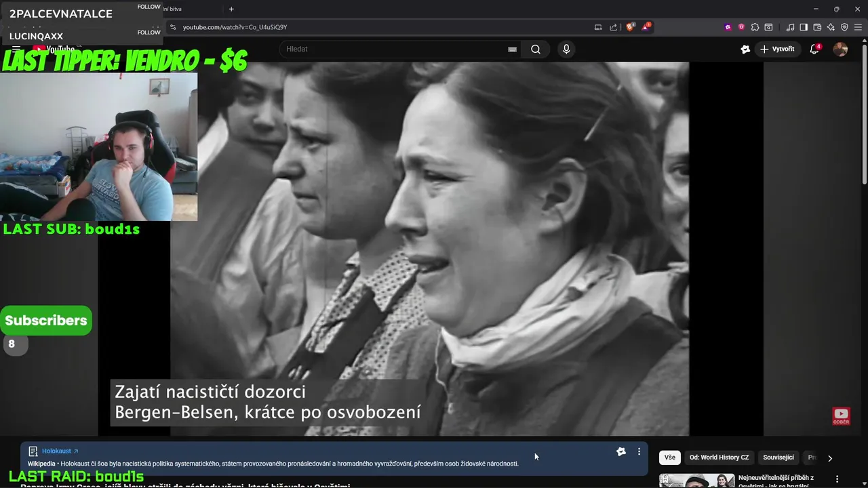Toggle the browser sidebar panel icon
Screen dimensions: 868x488
pos(804,27)
